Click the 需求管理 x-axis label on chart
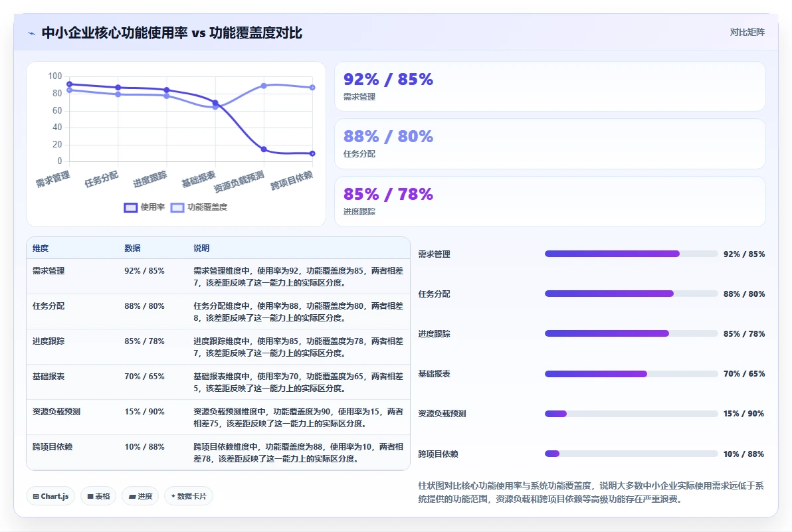 tap(52, 179)
